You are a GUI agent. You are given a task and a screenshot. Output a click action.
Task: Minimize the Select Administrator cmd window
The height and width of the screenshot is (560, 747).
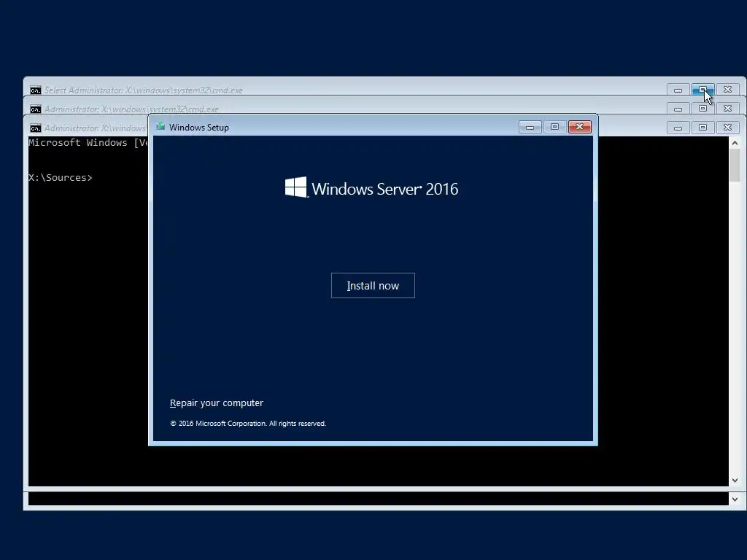[x=678, y=90]
